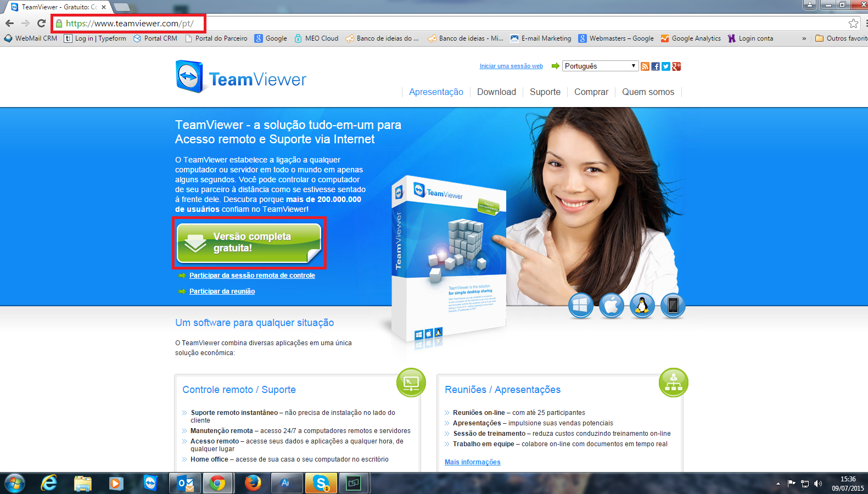This screenshot has height=494, width=868.
Task: Show more bookmarks with the chevron
Action: pyautogui.click(x=804, y=38)
